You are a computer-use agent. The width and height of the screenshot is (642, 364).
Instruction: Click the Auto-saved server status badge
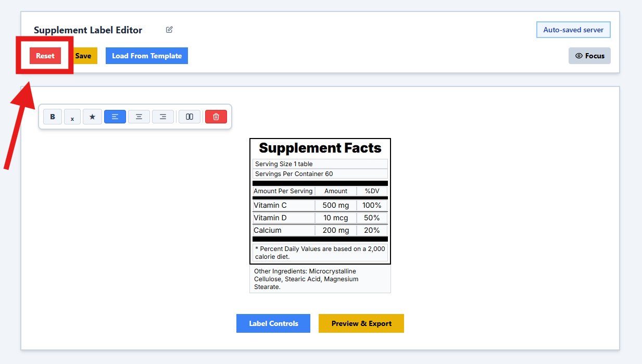[573, 30]
